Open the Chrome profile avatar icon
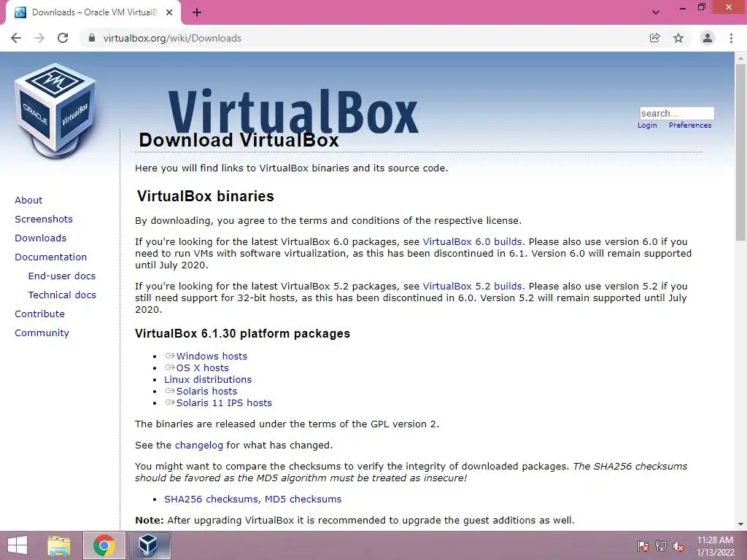The image size is (747, 560). tap(708, 38)
